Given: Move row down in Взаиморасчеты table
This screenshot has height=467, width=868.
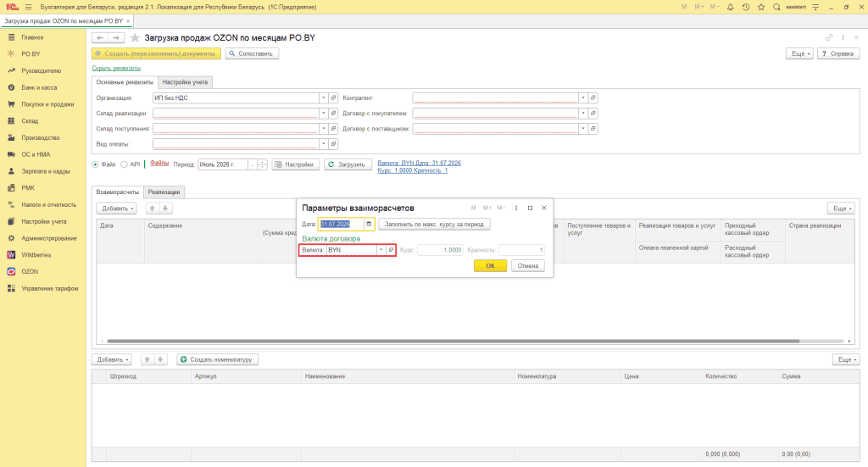Looking at the screenshot, I should [x=165, y=208].
